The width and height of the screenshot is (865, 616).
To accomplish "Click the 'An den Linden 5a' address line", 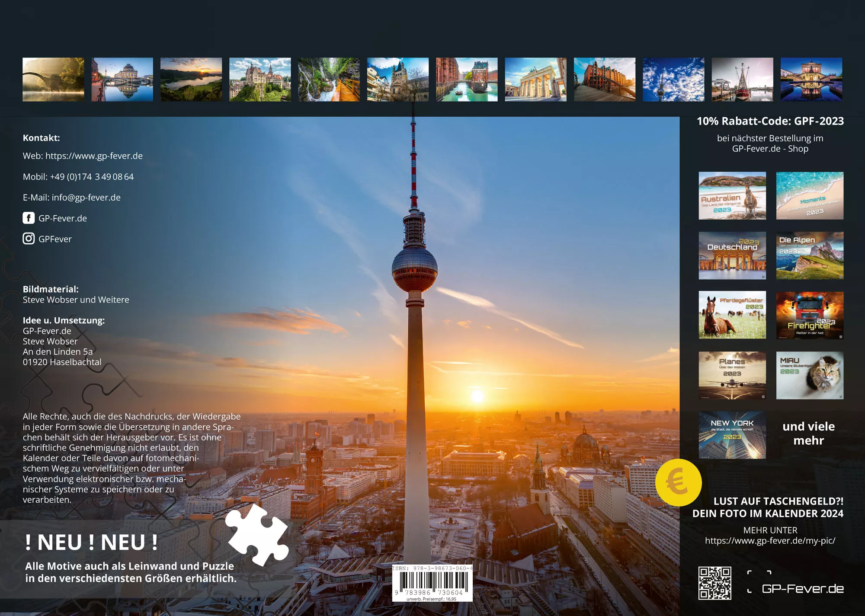I will [58, 351].
